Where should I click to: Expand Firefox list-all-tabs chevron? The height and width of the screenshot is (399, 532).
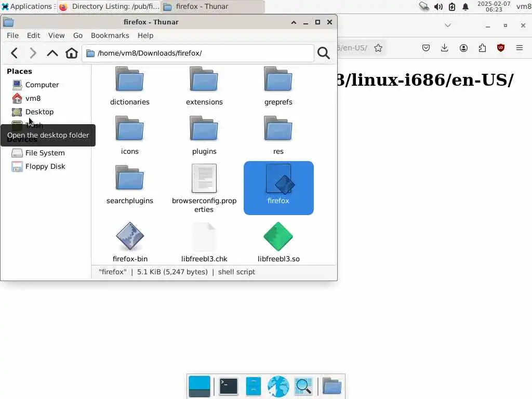pyautogui.click(x=448, y=25)
